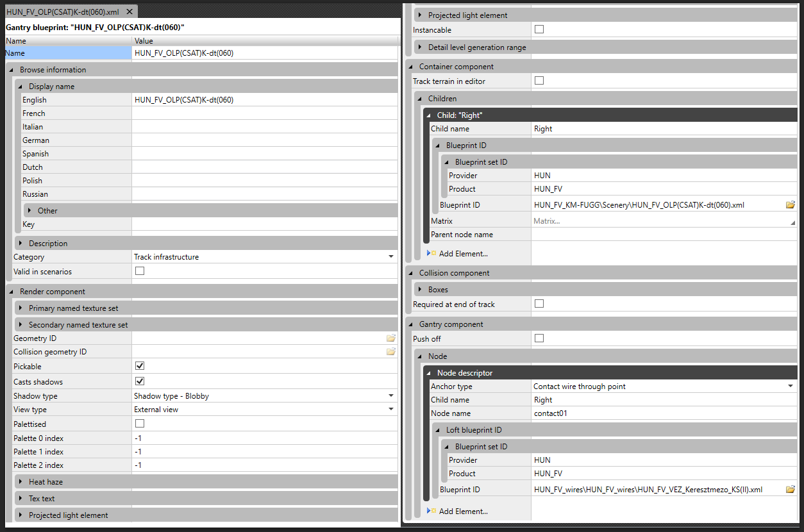This screenshot has width=804, height=532.
Task: Expand the Description section
Action: (21, 244)
